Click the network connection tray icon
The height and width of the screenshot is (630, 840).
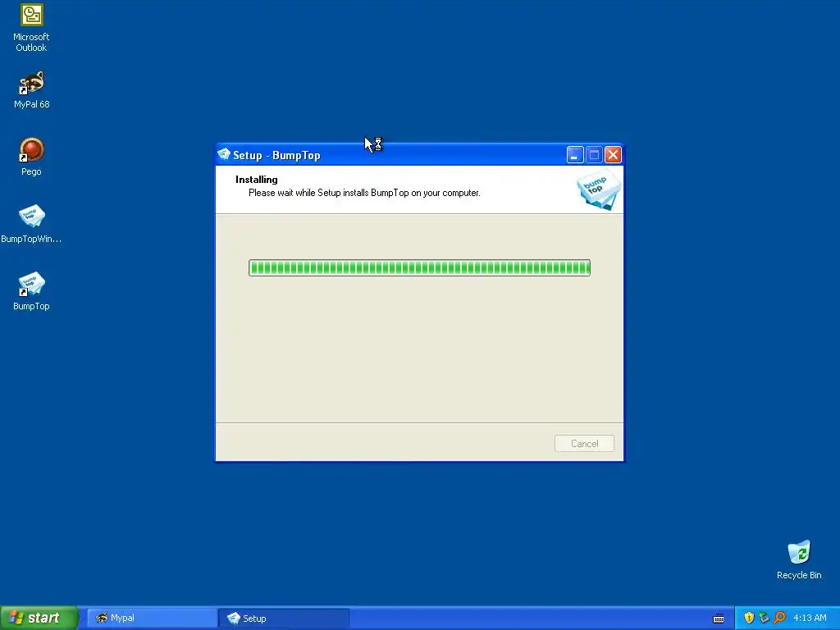[764, 619]
